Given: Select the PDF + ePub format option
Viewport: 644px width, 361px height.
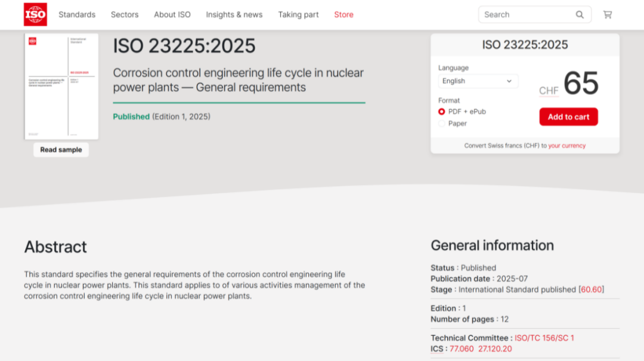Looking at the screenshot, I should pos(442,112).
